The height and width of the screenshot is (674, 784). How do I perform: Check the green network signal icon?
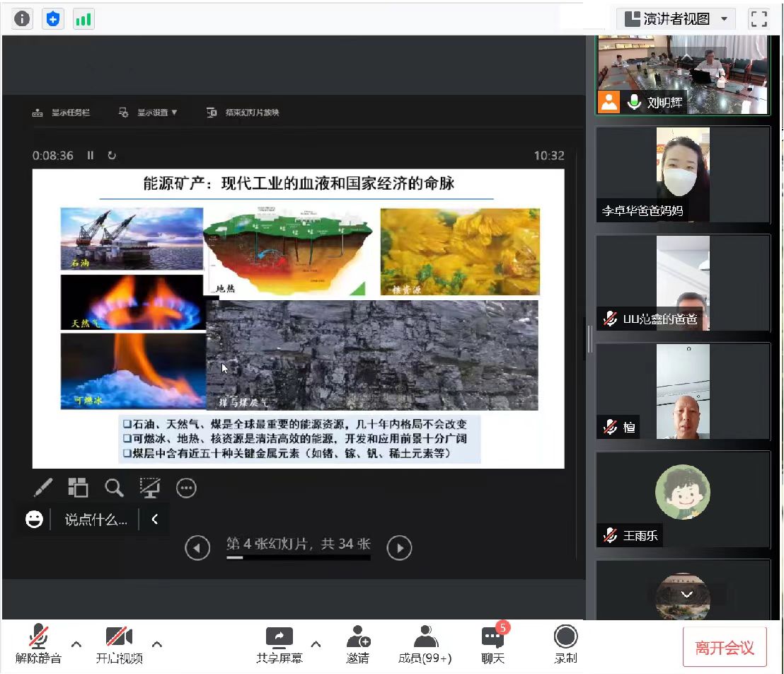[83, 19]
